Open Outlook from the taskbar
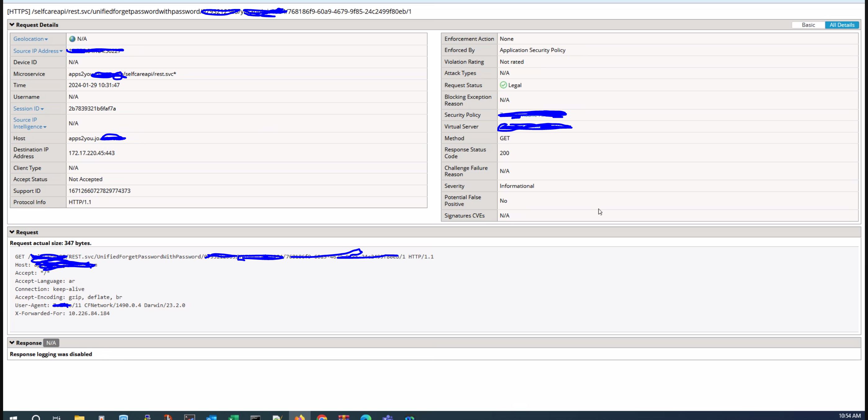The width and height of the screenshot is (868, 420). (x=211, y=417)
